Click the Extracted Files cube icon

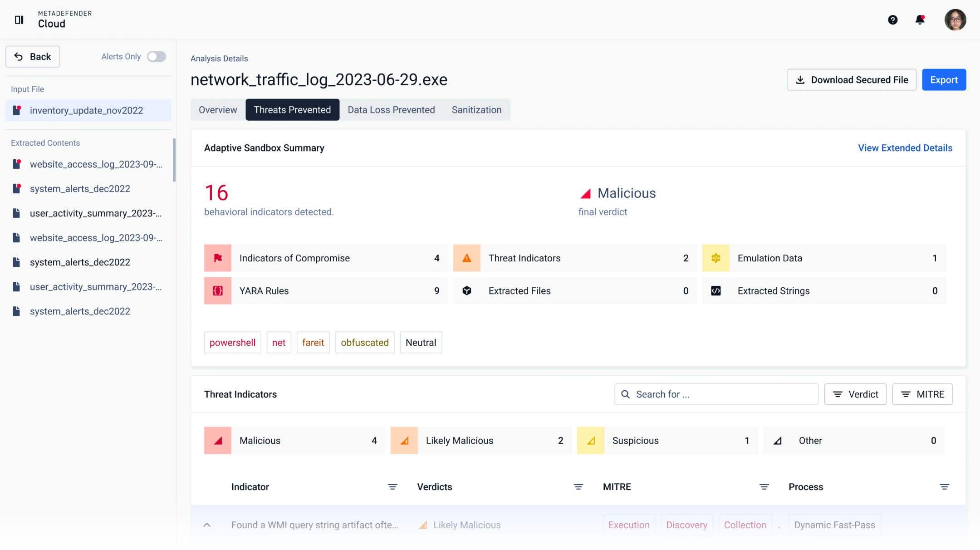point(467,291)
